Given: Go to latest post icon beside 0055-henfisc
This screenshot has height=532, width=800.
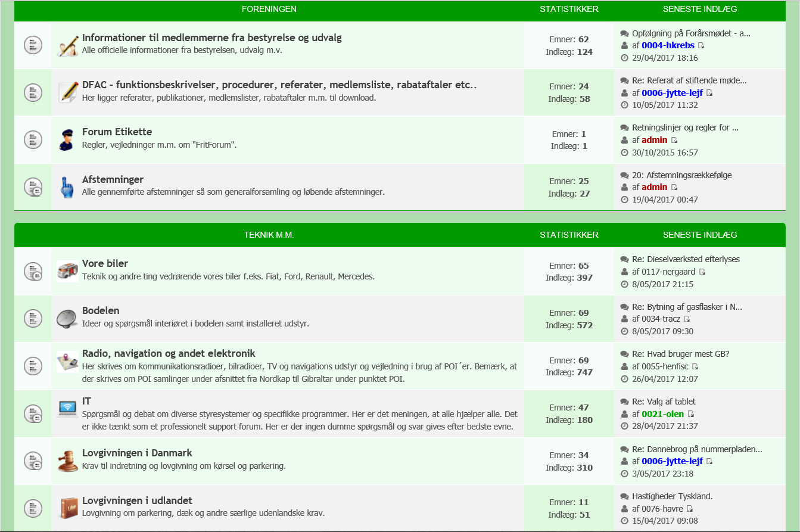Looking at the screenshot, I should pos(695,367).
